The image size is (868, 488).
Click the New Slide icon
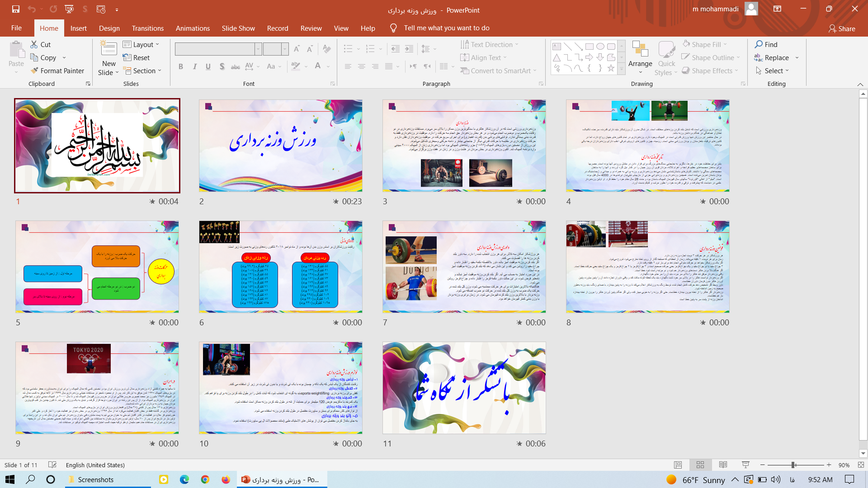[x=108, y=49]
